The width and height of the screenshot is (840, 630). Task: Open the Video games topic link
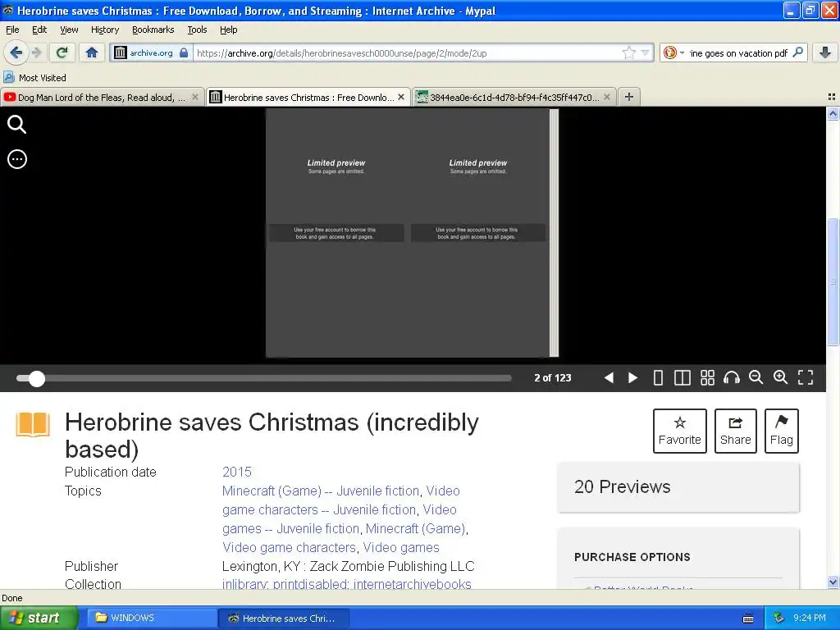point(401,547)
